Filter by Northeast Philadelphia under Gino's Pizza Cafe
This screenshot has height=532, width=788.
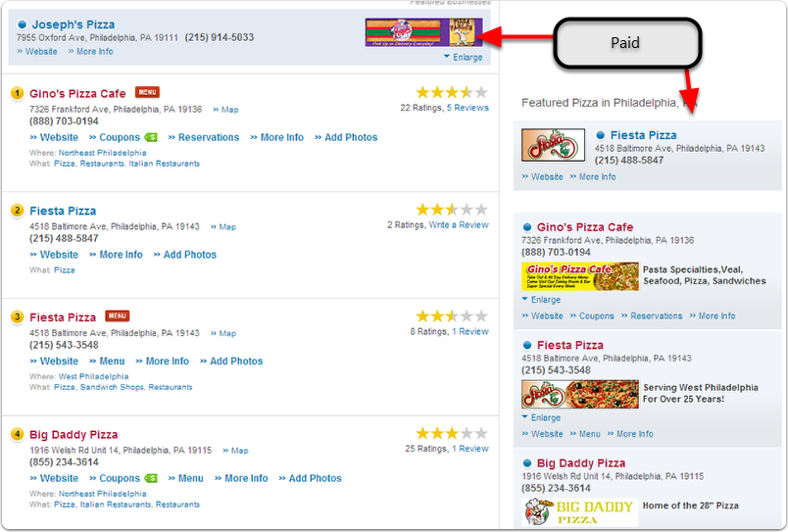pyautogui.click(x=103, y=153)
